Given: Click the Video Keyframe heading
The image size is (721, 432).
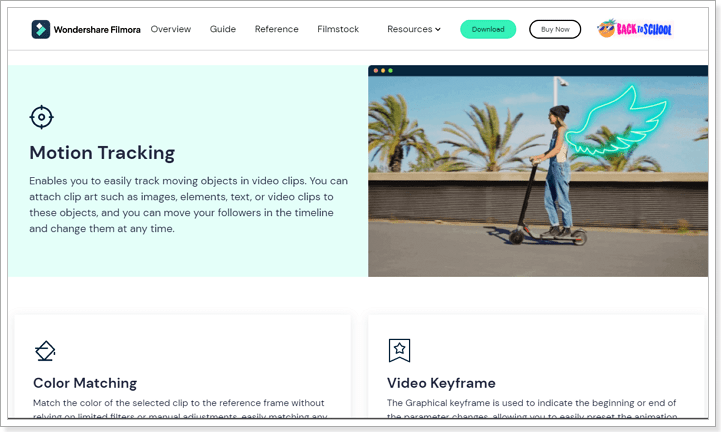Looking at the screenshot, I should click(x=441, y=383).
